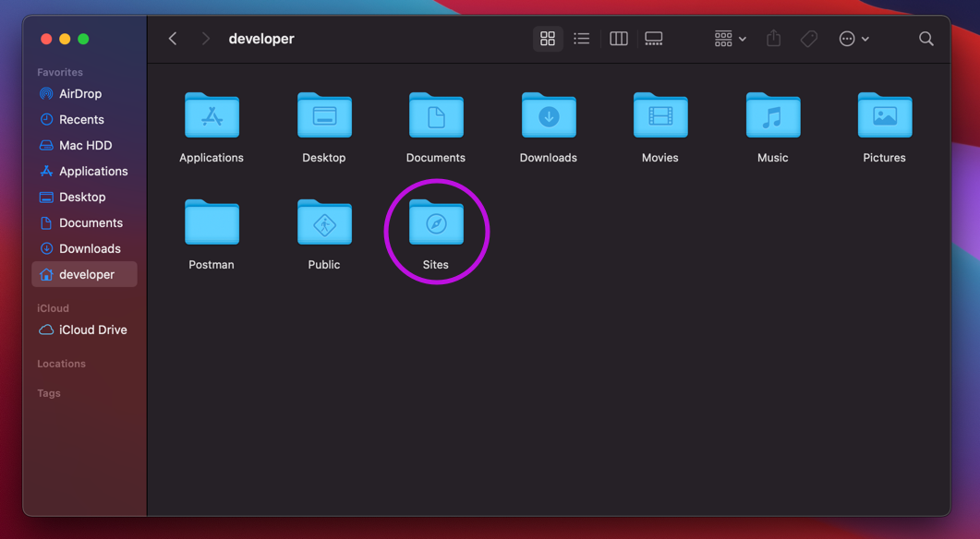Screen dimensions: 980x539
Task: Select the Music folder
Action: [x=773, y=115]
